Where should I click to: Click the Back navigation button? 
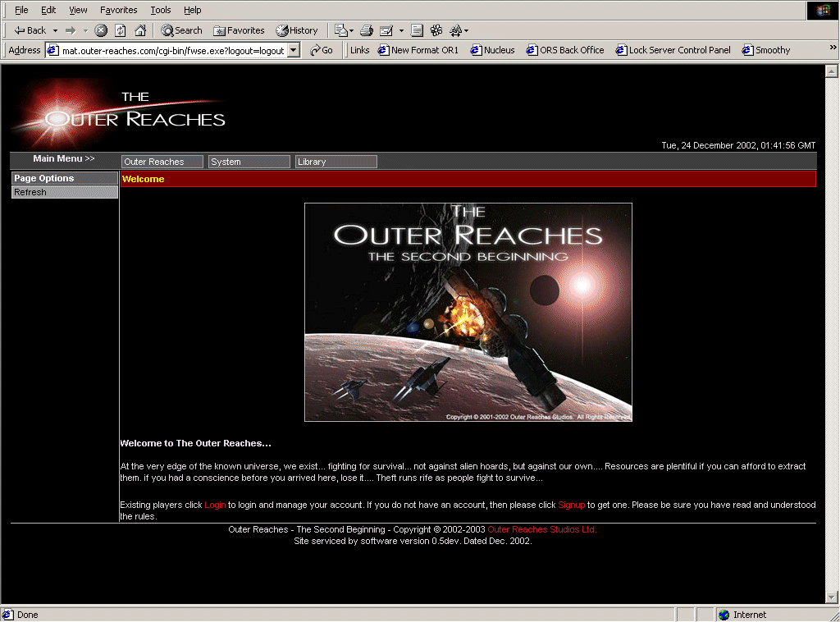[x=30, y=30]
